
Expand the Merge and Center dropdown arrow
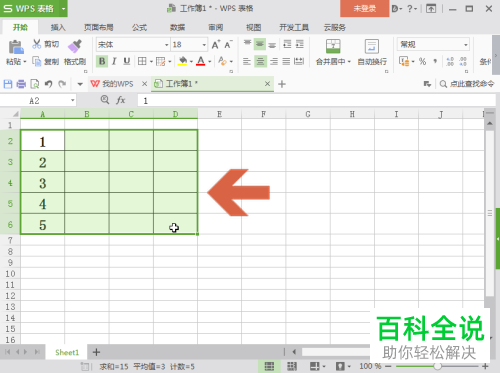click(x=349, y=62)
